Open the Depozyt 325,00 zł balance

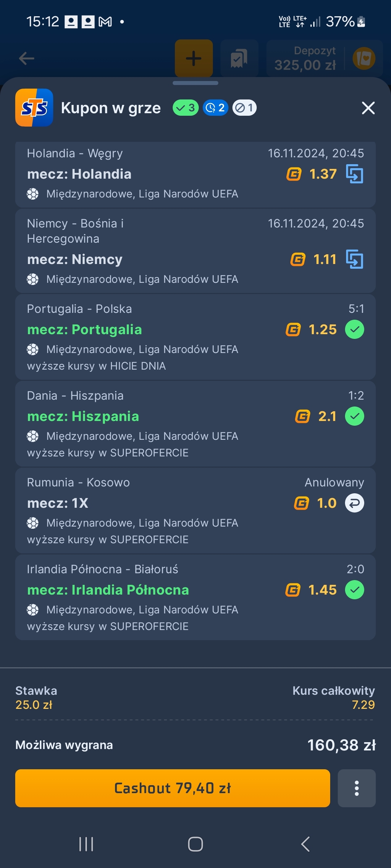coord(305,58)
